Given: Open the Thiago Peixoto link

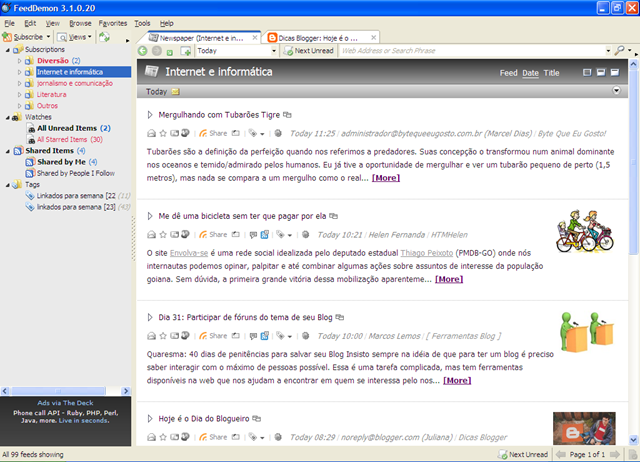Looking at the screenshot, I should (x=427, y=253).
